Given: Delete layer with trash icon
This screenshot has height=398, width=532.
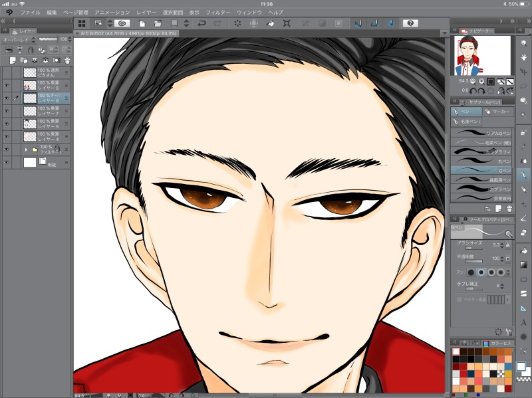Looking at the screenshot, I should coord(67,60).
